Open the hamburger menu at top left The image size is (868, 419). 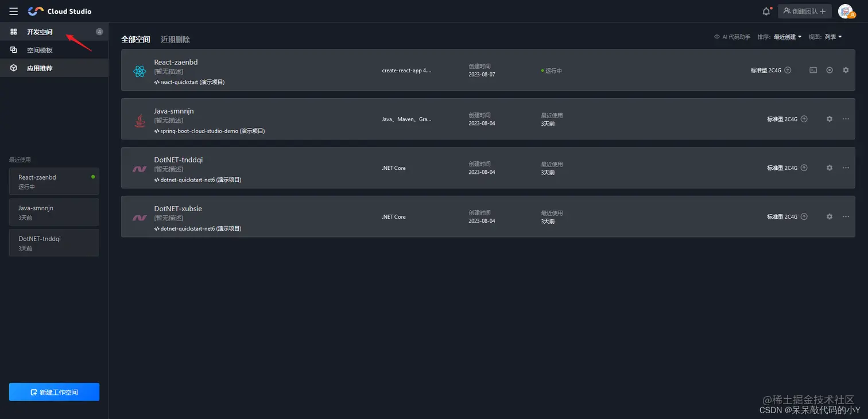(x=14, y=11)
